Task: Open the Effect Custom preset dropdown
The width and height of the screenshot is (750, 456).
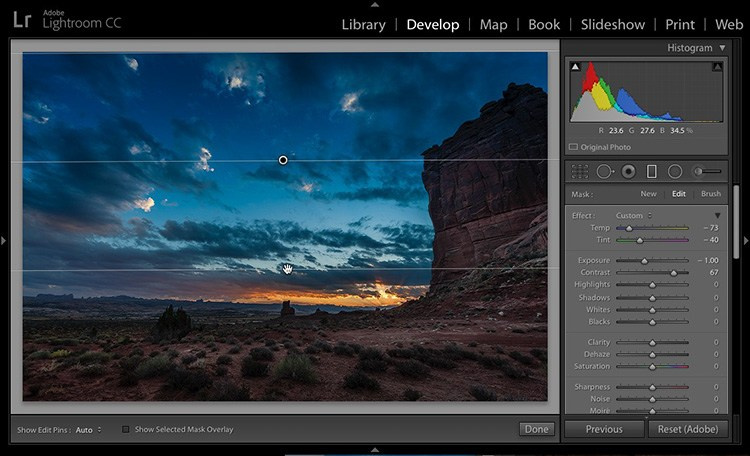Action: 632,216
